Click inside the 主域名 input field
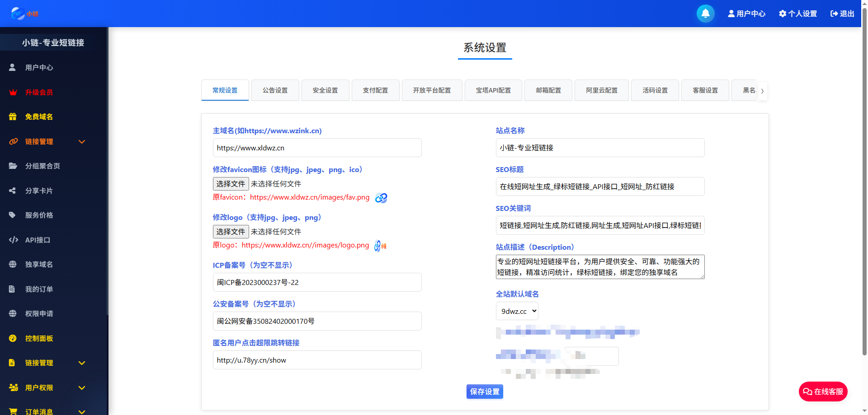Screen dimensions: 868x415 317,148
